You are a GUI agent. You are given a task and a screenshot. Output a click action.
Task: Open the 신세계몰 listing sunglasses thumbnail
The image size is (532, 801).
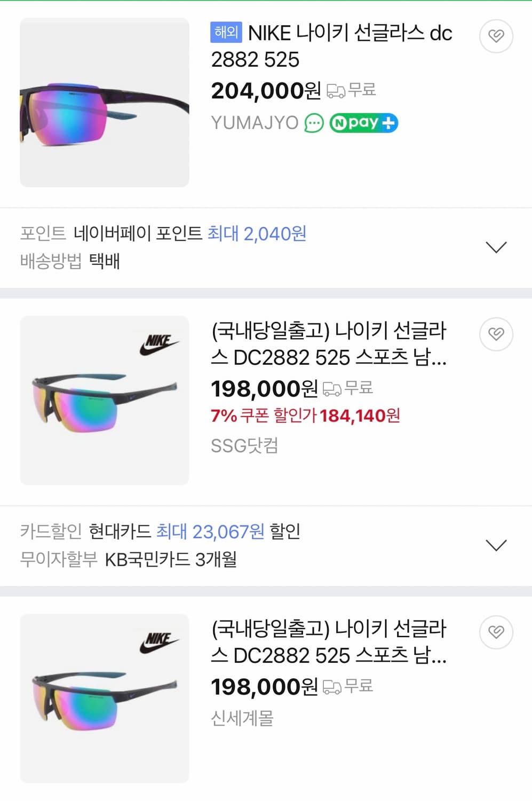coord(105,698)
